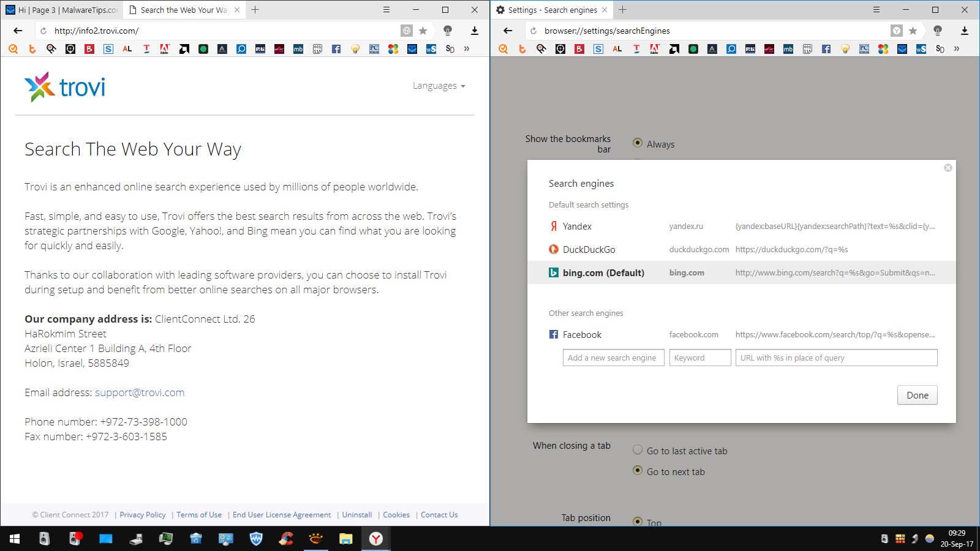Open the Privacy Policy footer link
This screenshot has height=551, width=980.
pyautogui.click(x=143, y=515)
